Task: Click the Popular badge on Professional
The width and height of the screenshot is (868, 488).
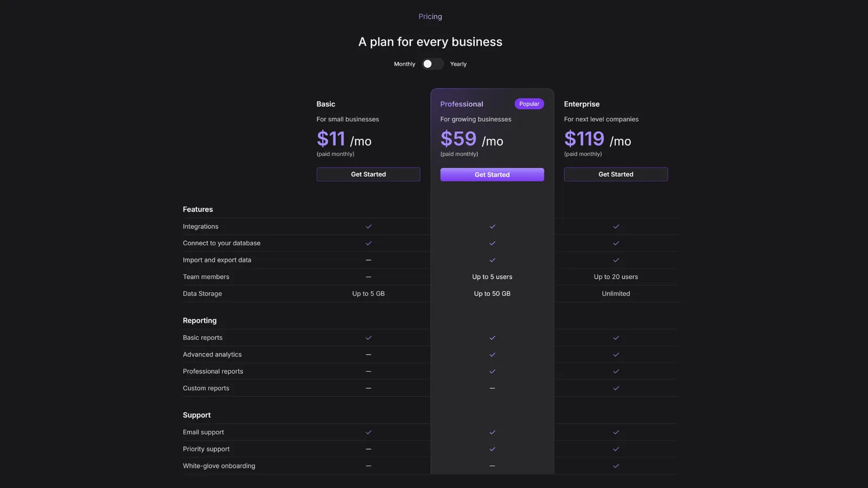Action: [x=529, y=104]
